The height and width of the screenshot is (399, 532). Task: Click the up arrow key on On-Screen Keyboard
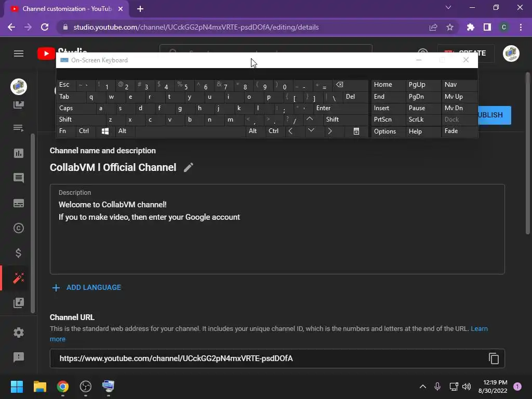310,119
